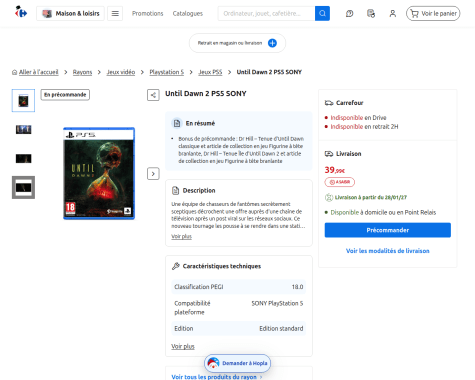Select the first product cover thumbnail
The image size is (475, 380).
(23, 100)
